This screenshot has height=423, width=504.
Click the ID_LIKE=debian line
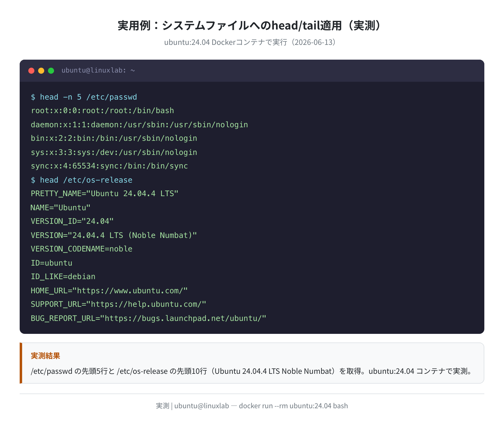click(63, 277)
